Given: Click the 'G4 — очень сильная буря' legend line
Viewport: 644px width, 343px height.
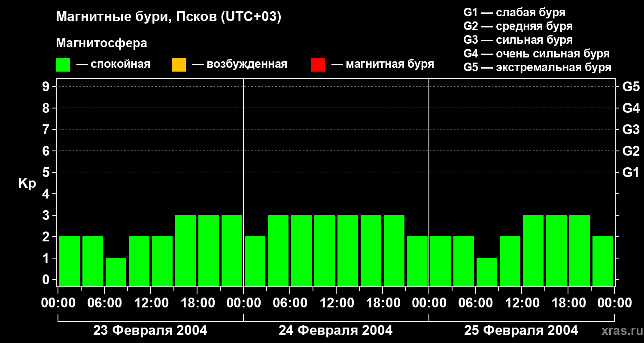Looking at the screenshot, I should (x=536, y=54).
